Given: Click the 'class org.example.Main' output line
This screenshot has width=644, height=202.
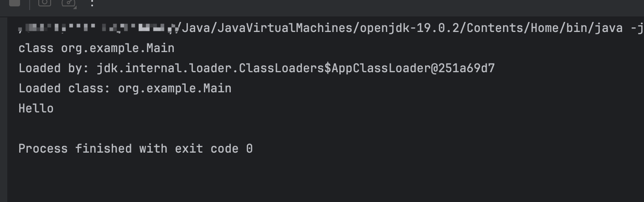Looking at the screenshot, I should click(96, 48).
